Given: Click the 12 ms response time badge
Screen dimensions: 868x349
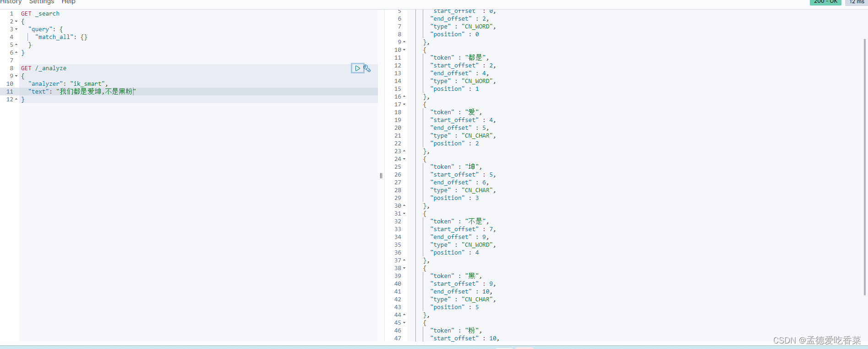Looking at the screenshot, I should [857, 2].
